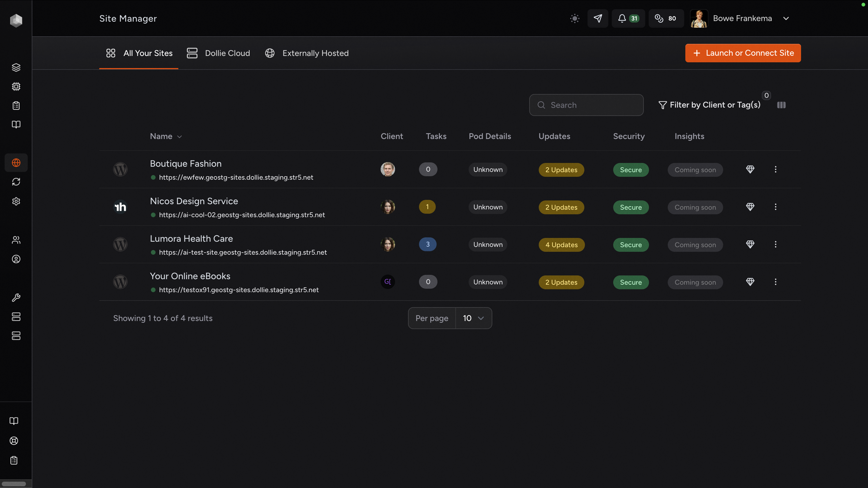The width and height of the screenshot is (868, 488).
Task: Open the Nicos Design Service site URL
Action: 242,215
